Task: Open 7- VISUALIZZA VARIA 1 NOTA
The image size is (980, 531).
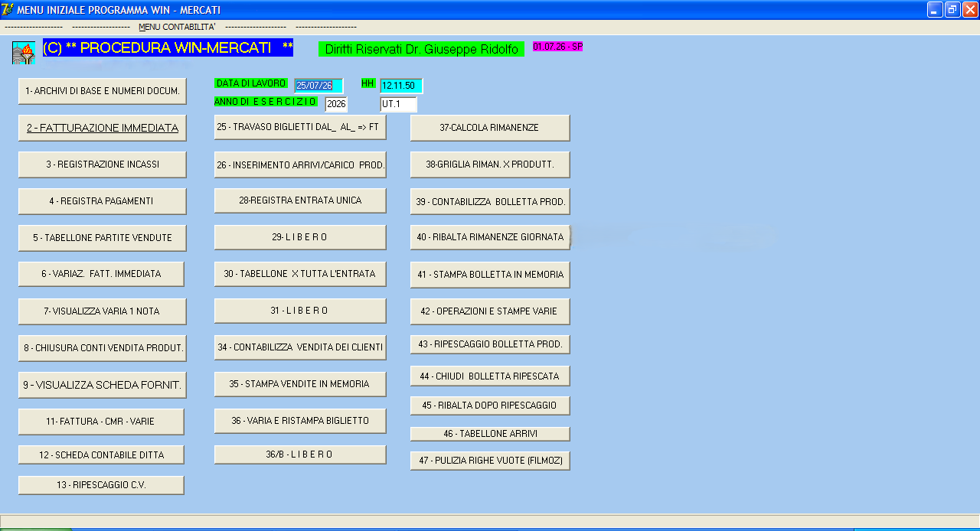Action: point(103,311)
